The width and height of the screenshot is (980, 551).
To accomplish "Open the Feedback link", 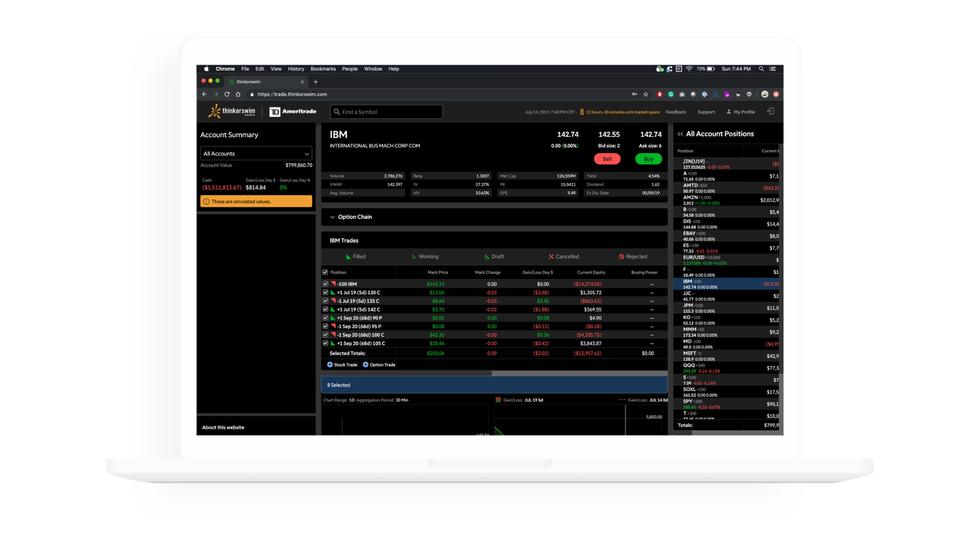I will click(675, 112).
